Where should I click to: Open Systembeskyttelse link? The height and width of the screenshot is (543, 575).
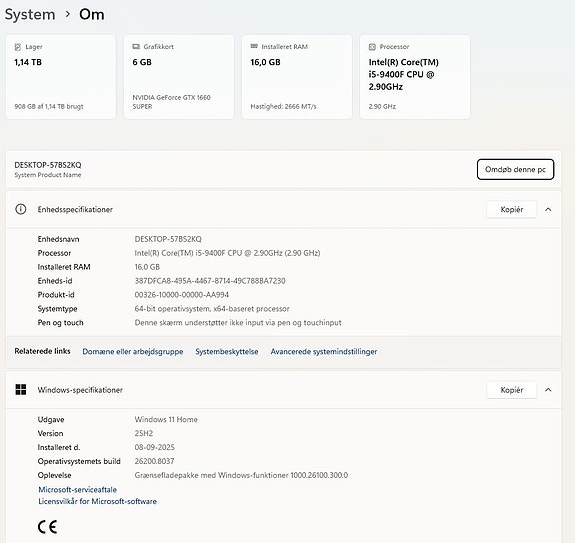[x=227, y=351]
